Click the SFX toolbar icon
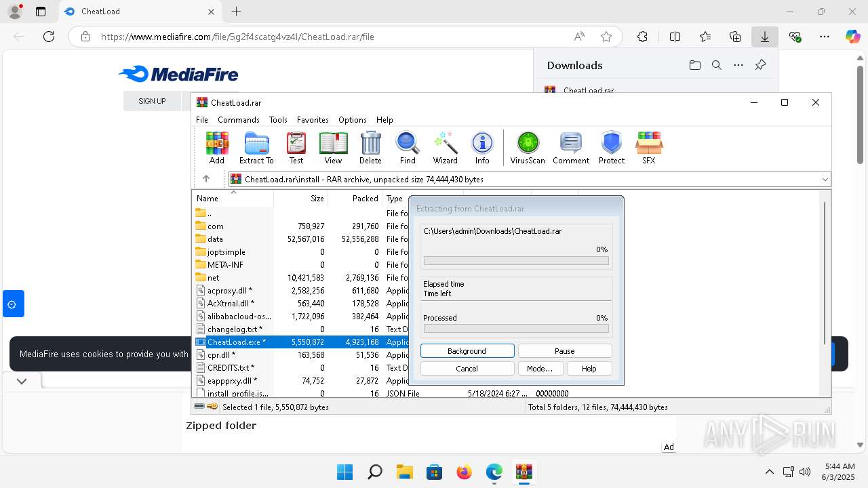Image resolution: width=868 pixels, height=488 pixels. 649,148
